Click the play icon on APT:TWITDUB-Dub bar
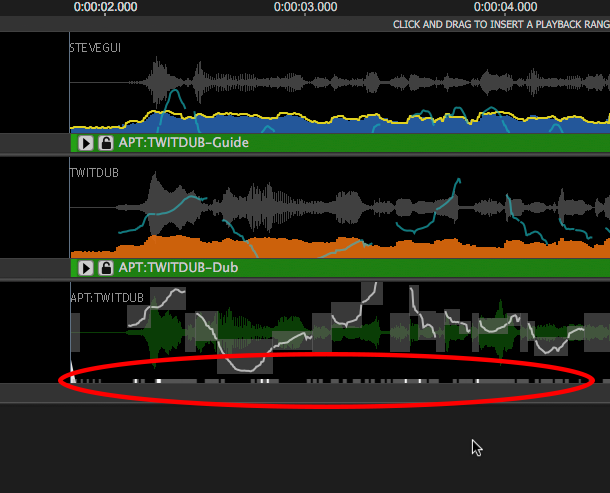Image resolution: width=610 pixels, height=493 pixels. click(x=86, y=268)
